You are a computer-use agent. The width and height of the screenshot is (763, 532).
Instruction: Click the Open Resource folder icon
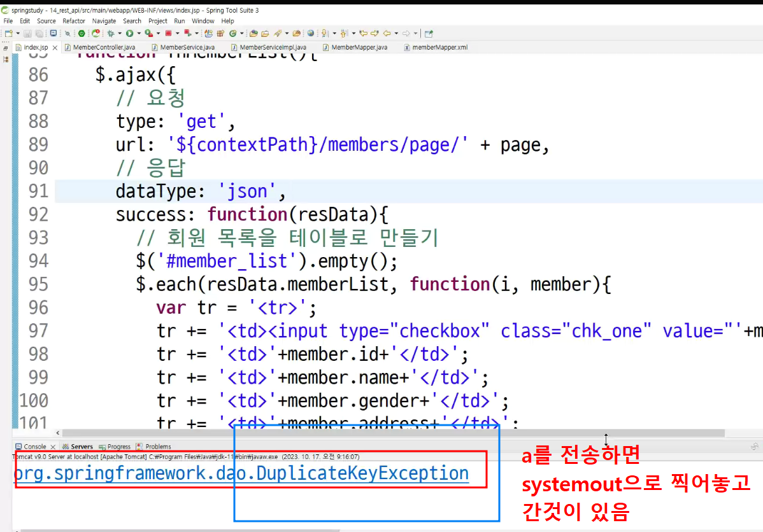[x=265, y=34]
